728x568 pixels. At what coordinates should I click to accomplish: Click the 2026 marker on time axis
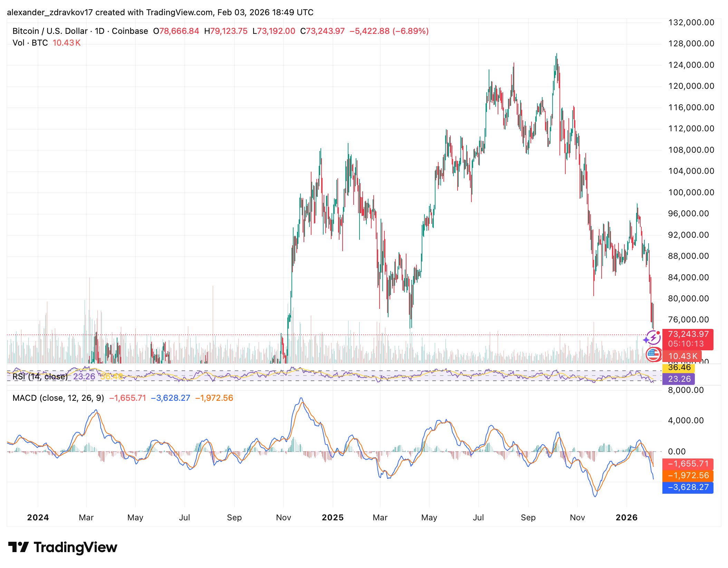[626, 518]
